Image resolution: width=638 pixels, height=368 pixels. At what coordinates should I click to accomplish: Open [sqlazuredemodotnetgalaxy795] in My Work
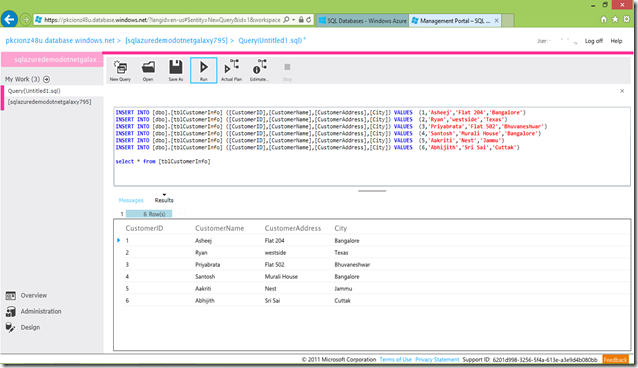pos(50,102)
